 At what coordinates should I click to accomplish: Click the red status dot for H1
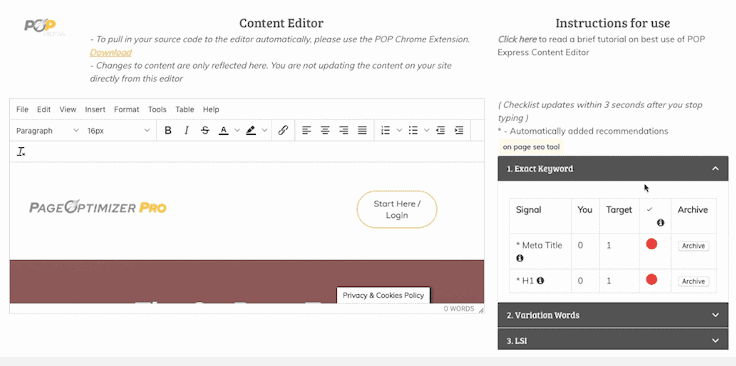click(651, 280)
